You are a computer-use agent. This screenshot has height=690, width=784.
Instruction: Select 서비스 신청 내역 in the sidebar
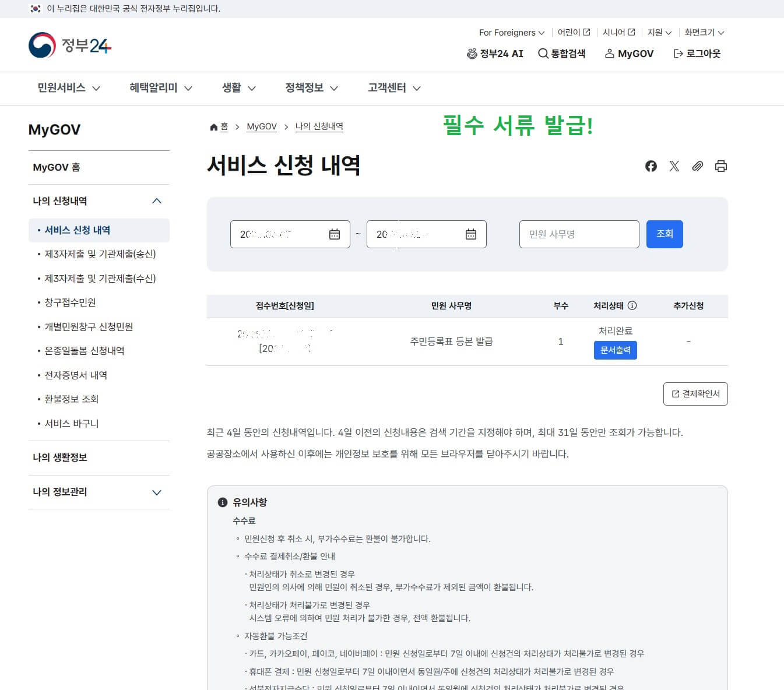[x=99, y=230]
